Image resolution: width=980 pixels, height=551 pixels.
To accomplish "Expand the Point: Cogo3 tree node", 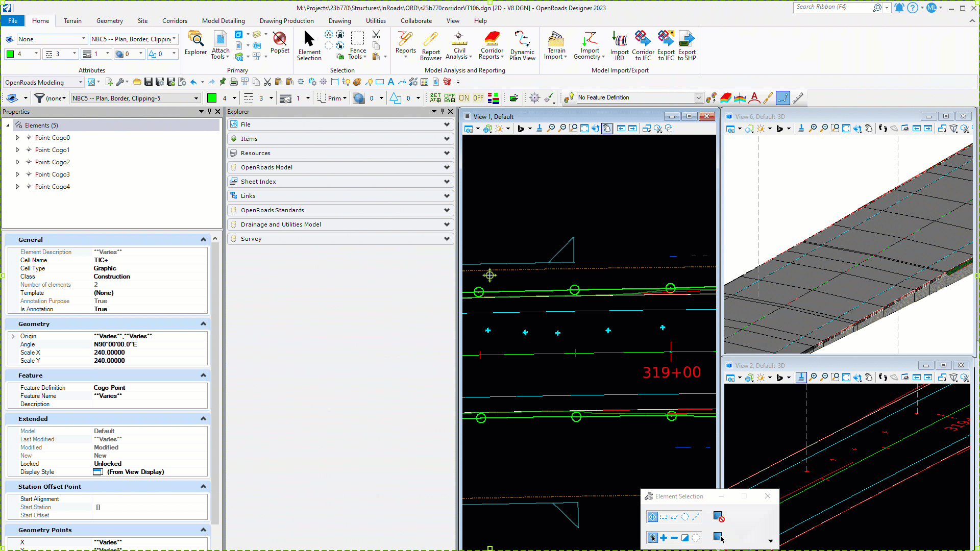I will click(x=17, y=174).
